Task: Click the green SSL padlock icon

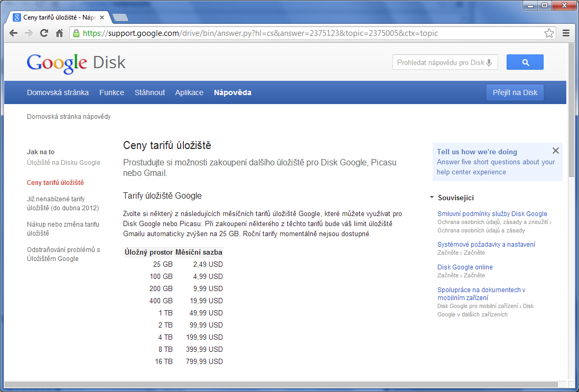Action: 76,33
